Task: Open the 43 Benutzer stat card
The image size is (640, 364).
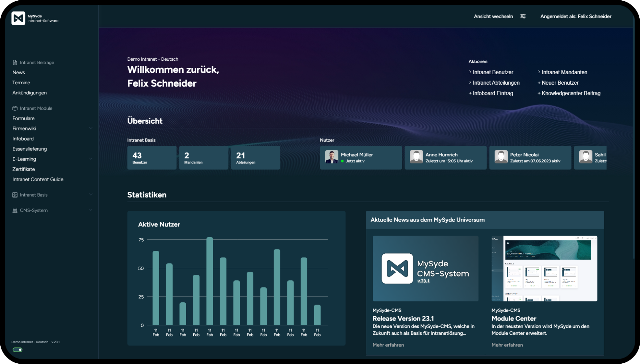Action: 152,157
